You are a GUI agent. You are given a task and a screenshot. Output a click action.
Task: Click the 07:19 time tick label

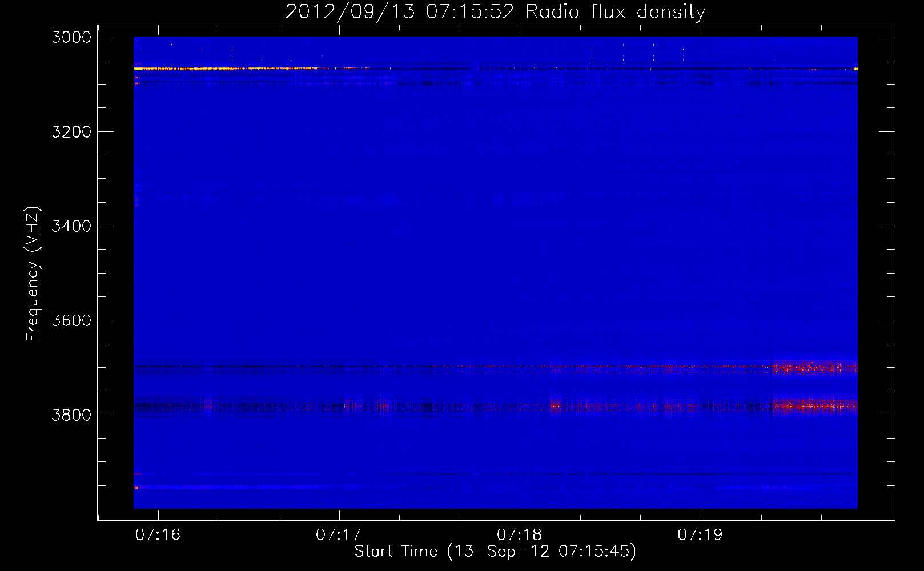700,534
